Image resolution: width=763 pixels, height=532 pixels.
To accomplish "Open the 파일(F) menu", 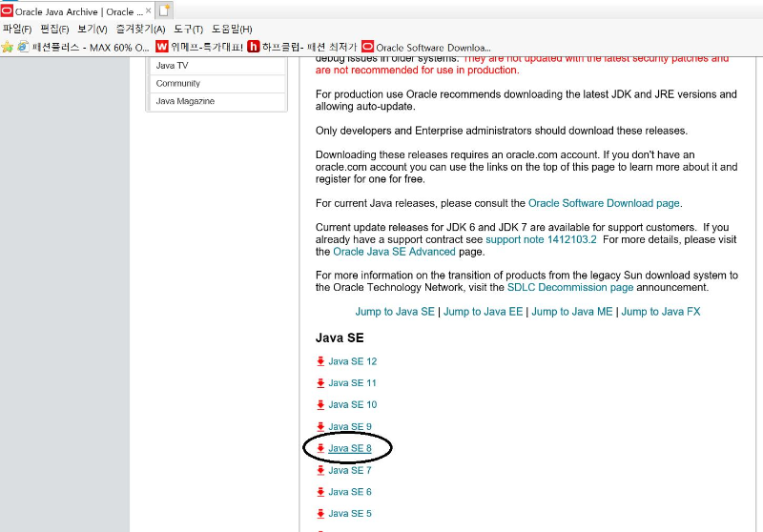I will pyautogui.click(x=17, y=30).
